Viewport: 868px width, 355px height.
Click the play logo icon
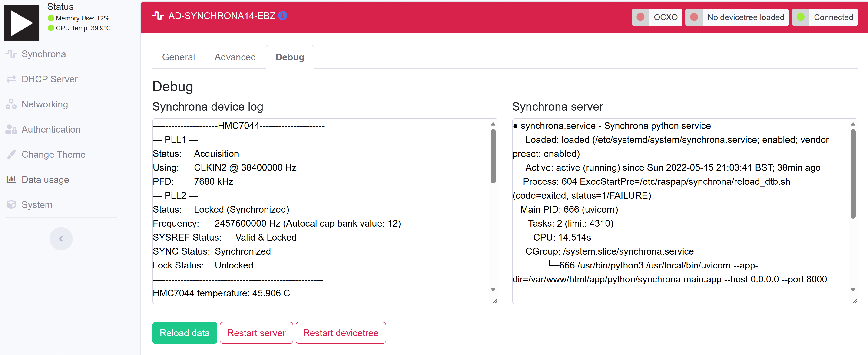point(22,23)
